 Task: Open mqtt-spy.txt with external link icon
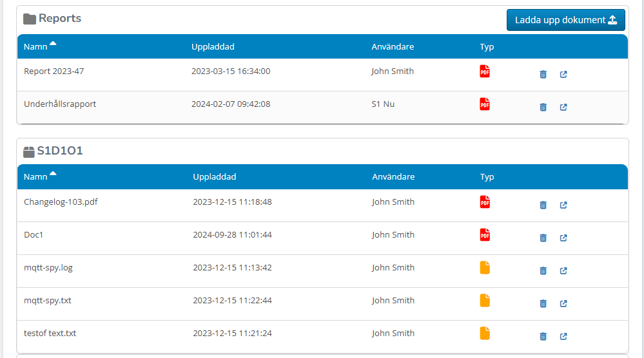click(563, 304)
